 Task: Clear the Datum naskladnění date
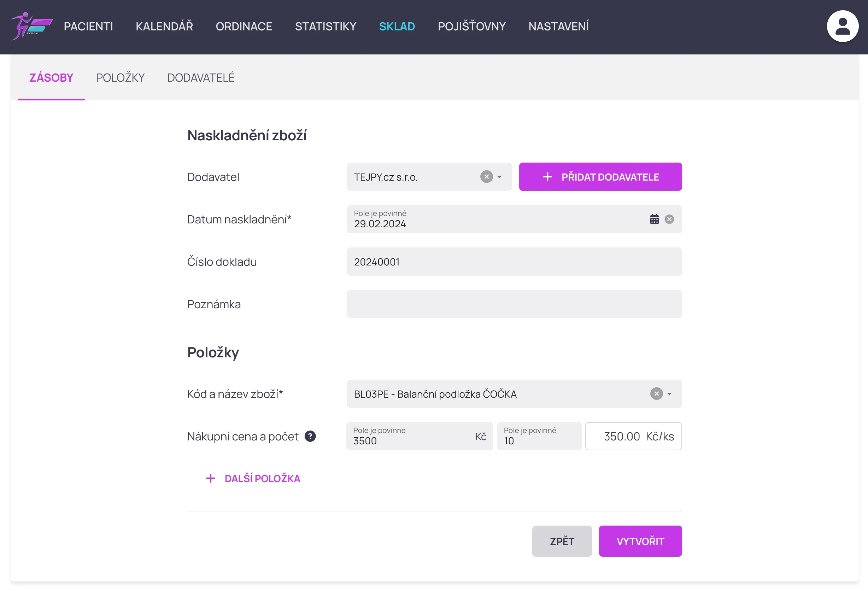(669, 219)
